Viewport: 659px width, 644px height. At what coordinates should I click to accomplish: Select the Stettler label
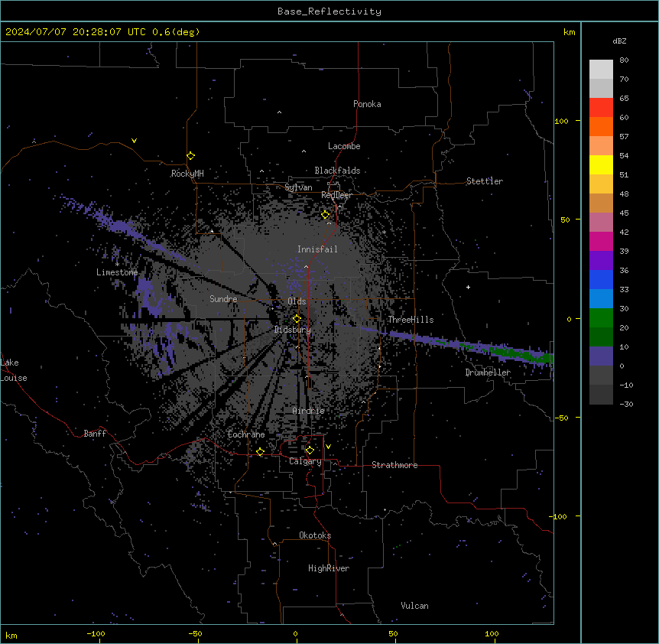485,181
